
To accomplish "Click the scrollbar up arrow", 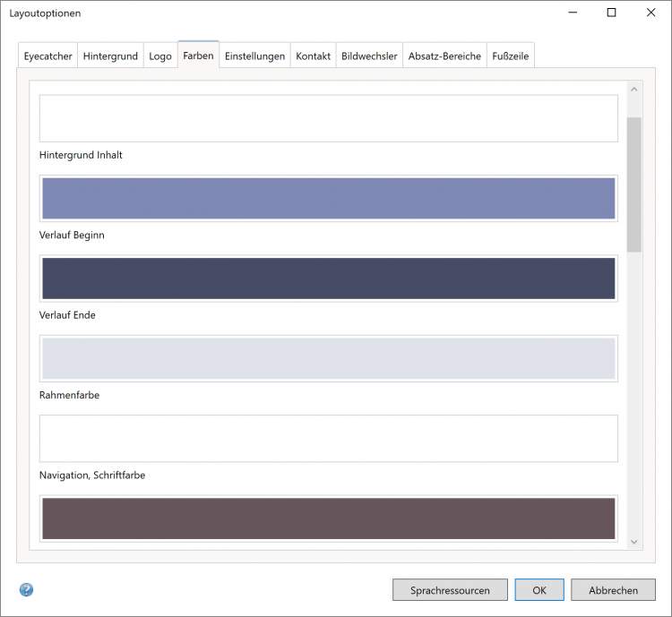I will pos(634,89).
